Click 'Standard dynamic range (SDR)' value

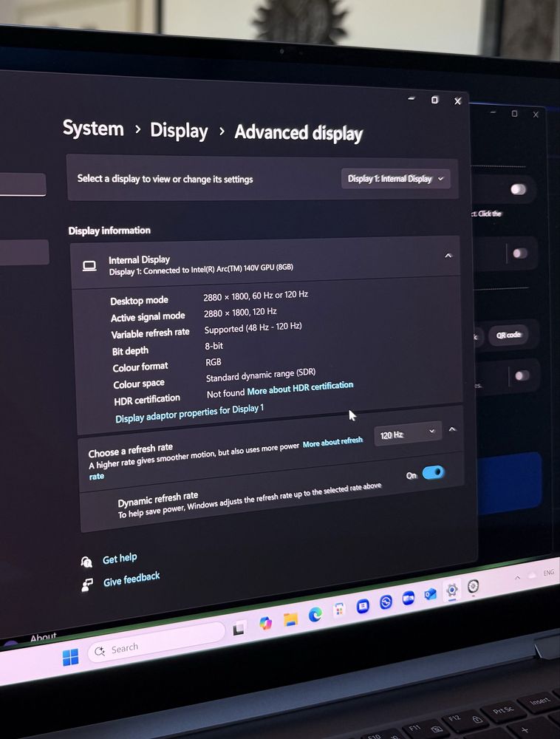point(261,375)
